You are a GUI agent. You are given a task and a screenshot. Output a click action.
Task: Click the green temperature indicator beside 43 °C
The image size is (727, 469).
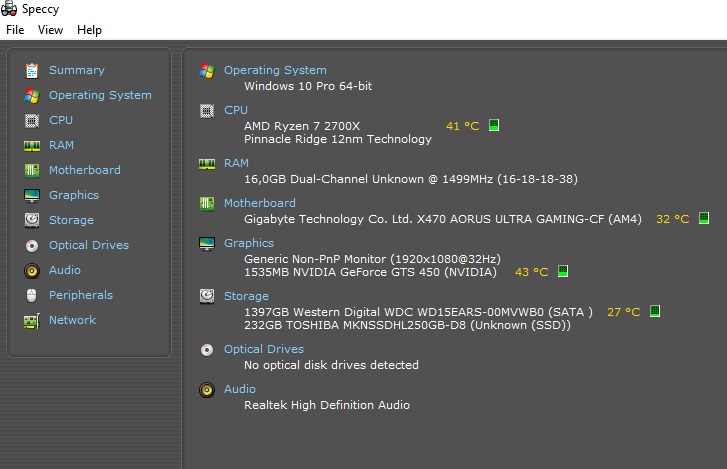point(563,271)
